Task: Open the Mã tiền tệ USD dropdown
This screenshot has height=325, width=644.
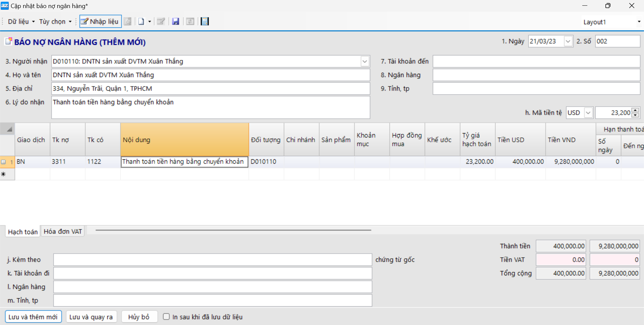Action: (x=588, y=113)
